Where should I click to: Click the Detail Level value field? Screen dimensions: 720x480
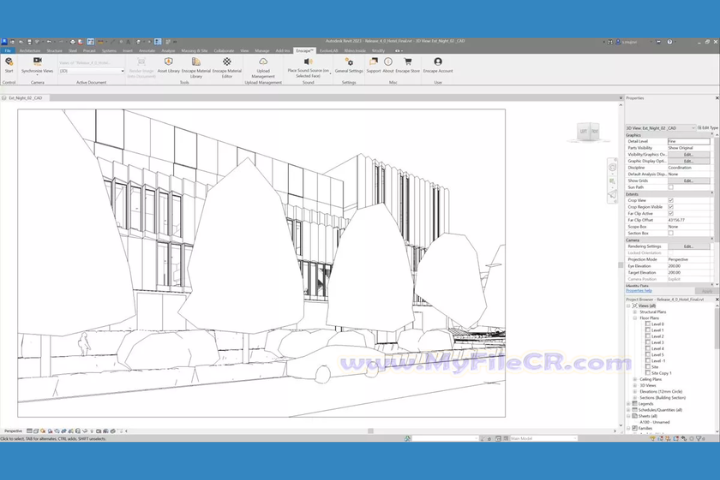[x=688, y=141]
